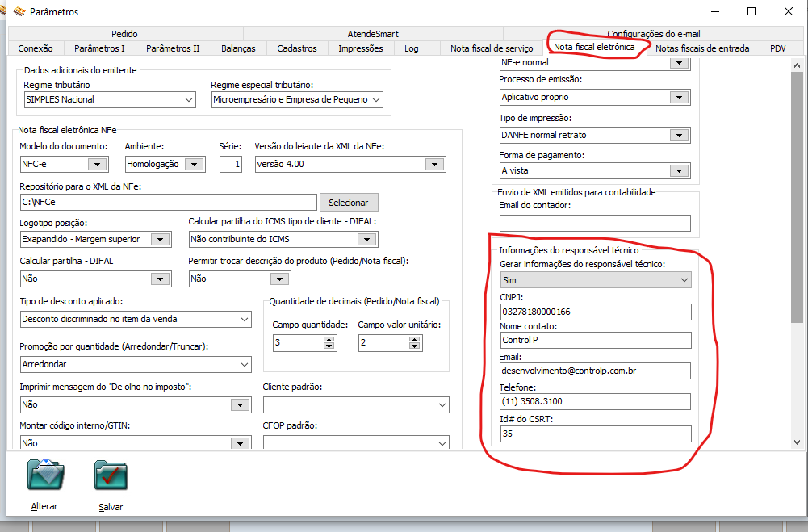Open the Regime tributário dropdown
808x532 pixels.
(x=190, y=99)
